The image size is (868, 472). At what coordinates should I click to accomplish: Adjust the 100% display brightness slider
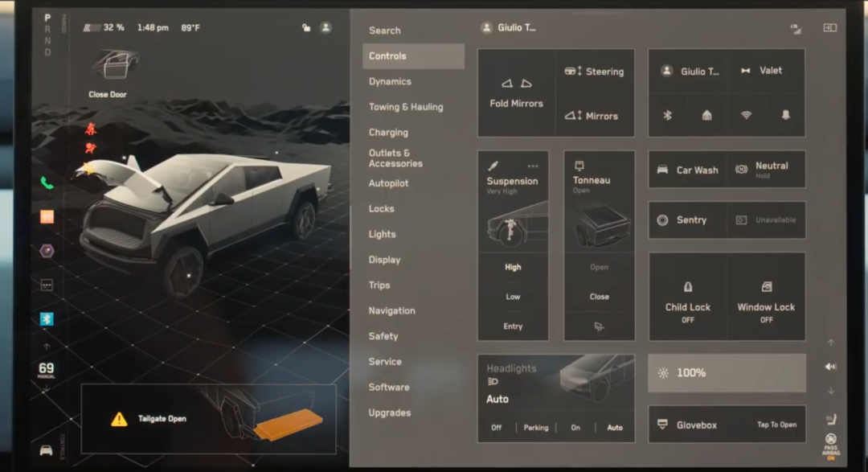coord(727,373)
